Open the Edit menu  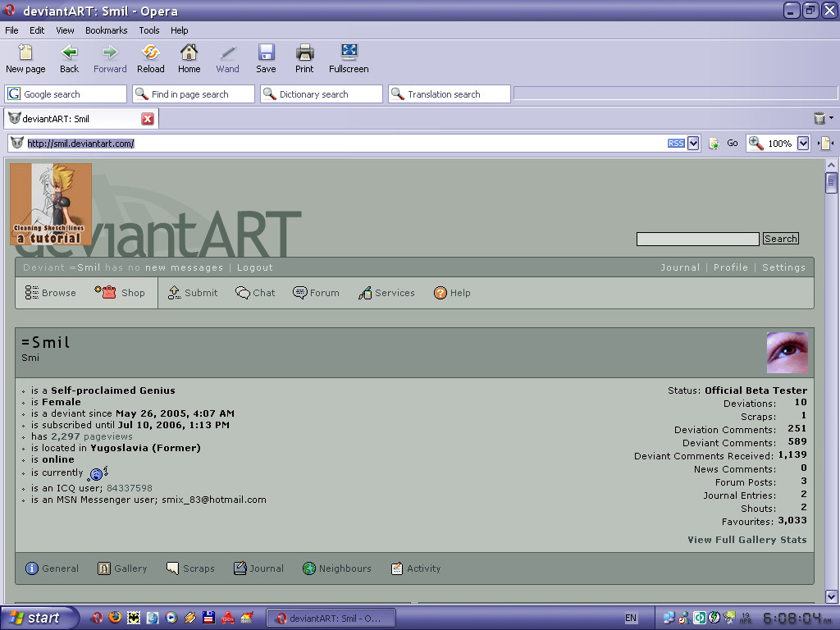point(37,30)
